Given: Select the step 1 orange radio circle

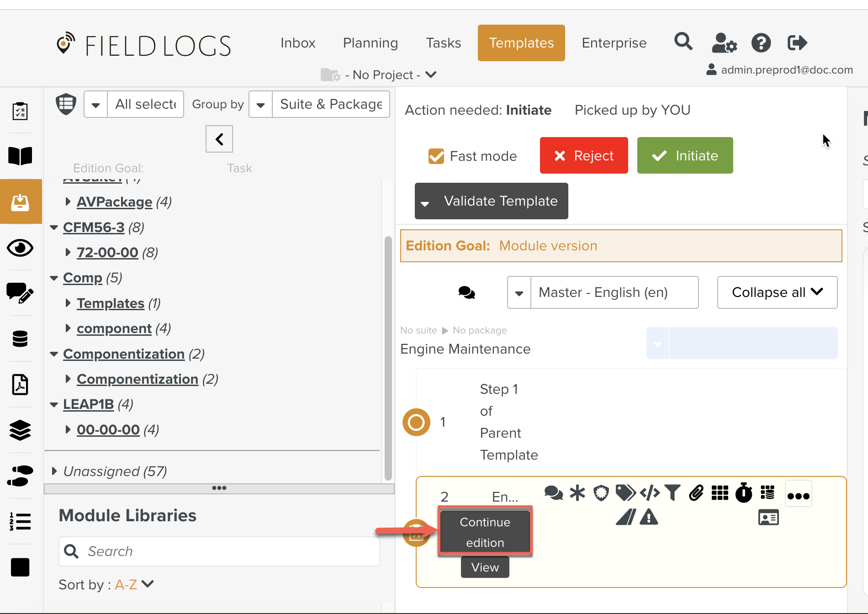Looking at the screenshot, I should click(416, 422).
